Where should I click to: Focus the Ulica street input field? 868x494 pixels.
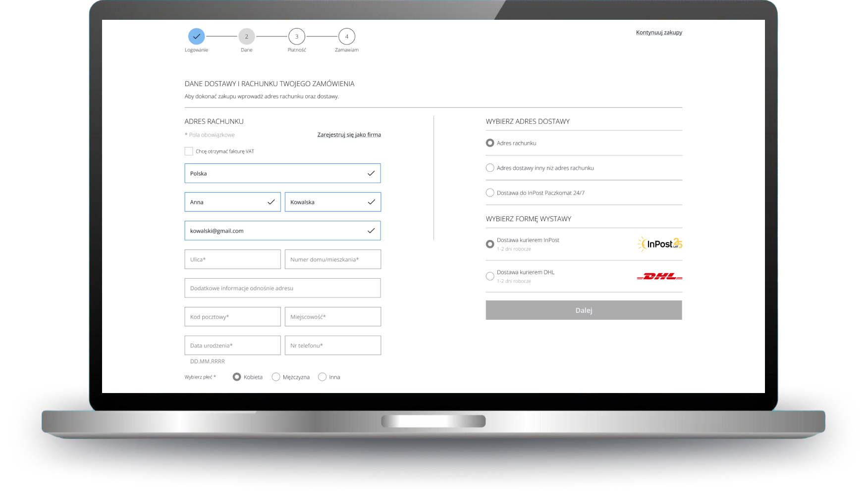pos(232,259)
